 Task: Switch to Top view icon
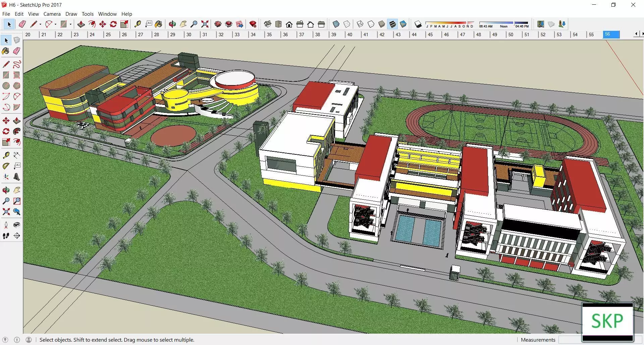point(278,24)
